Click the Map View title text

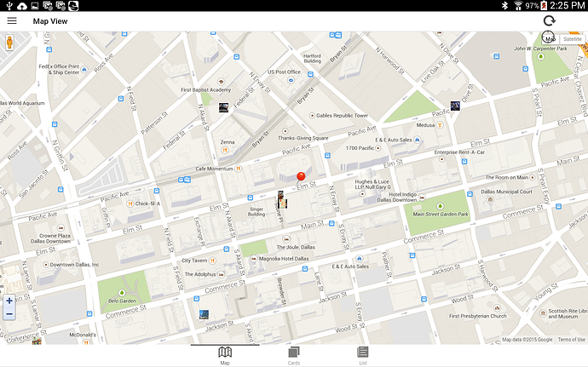pos(50,21)
